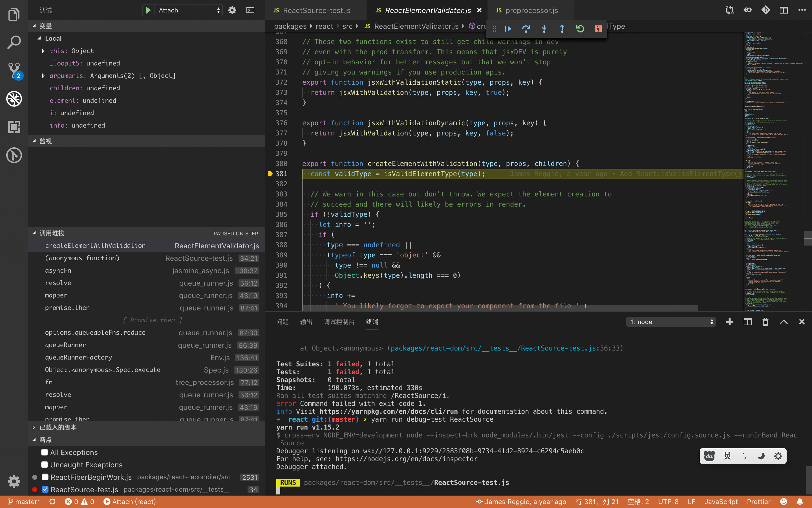The height and width of the screenshot is (508, 812).
Task: Open the debug console icon in debug header
Action: (250, 10)
